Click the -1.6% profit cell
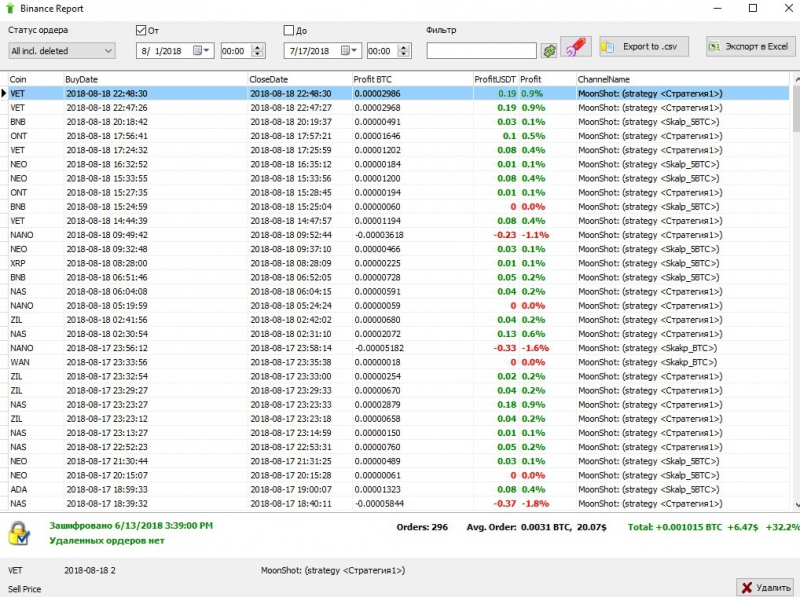Screen dimensions: 800x597 (535, 348)
